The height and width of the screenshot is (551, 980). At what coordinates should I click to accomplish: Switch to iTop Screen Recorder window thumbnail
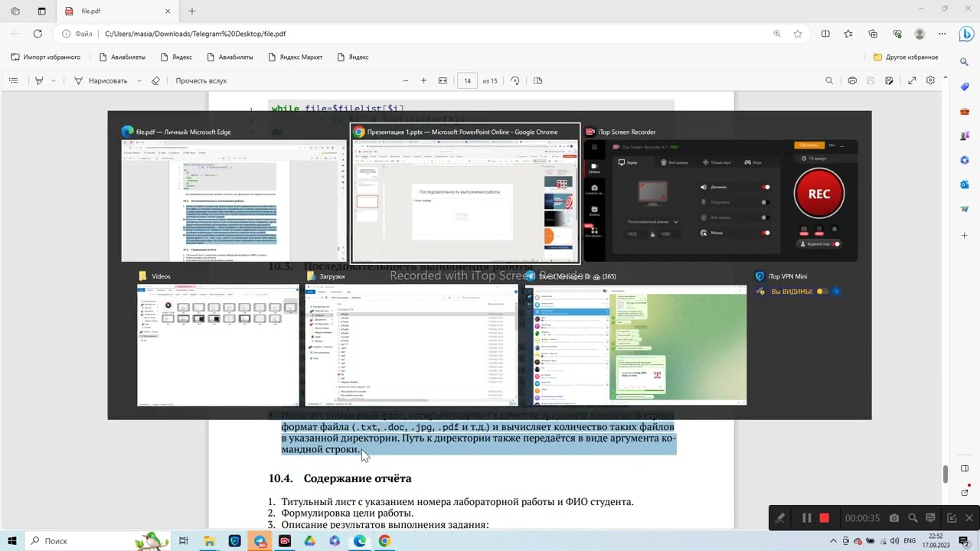[x=720, y=193]
